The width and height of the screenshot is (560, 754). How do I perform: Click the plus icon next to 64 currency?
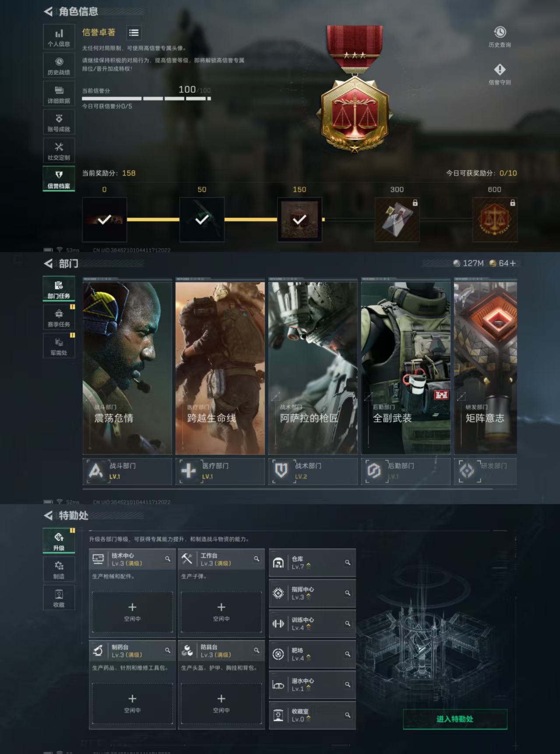pos(513,263)
